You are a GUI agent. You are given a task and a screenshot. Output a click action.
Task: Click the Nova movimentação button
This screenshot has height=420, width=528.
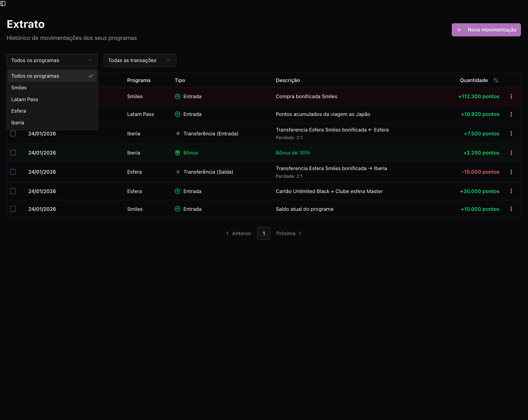tap(486, 29)
